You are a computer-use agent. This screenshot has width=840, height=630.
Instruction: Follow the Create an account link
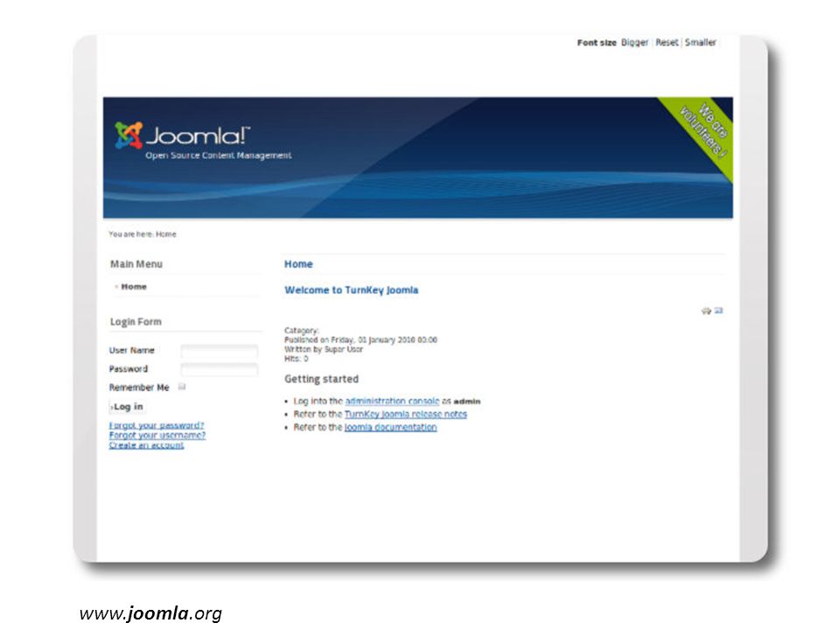(x=146, y=445)
